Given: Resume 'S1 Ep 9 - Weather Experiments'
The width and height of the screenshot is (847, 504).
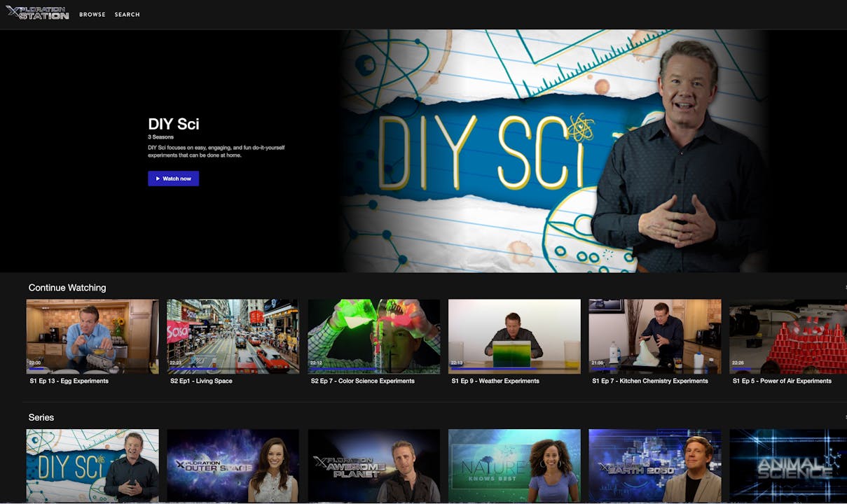Looking at the screenshot, I should coord(514,336).
